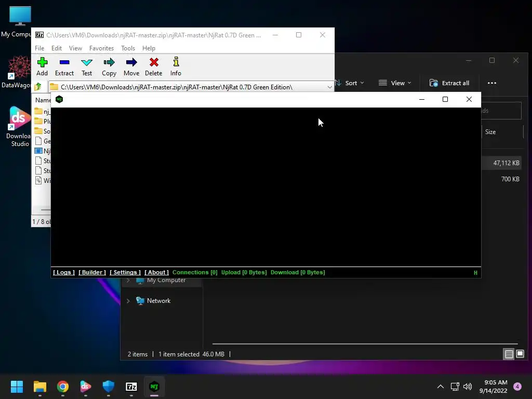Click the Add button in 7-Zip toolbar

(x=42, y=66)
